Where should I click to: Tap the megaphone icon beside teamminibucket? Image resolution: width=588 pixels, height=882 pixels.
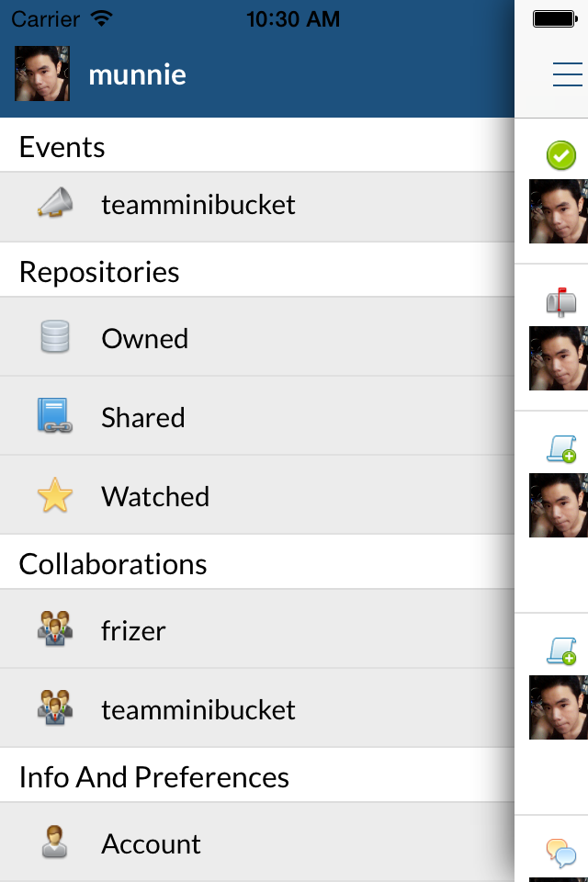tap(55, 204)
